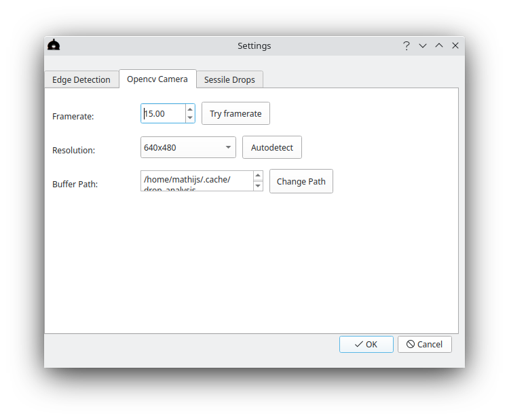Open the Resolution 640x480 dropdown
The height and width of the screenshot is (420, 509).
[188, 147]
